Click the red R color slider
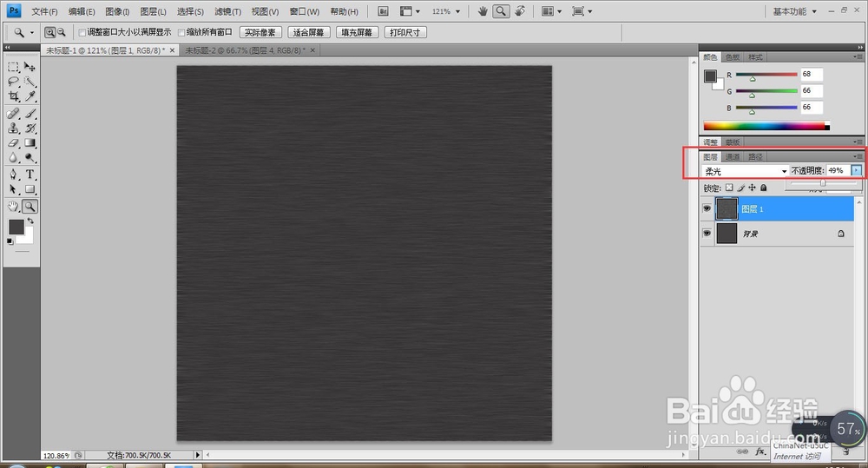 click(x=766, y=75)
